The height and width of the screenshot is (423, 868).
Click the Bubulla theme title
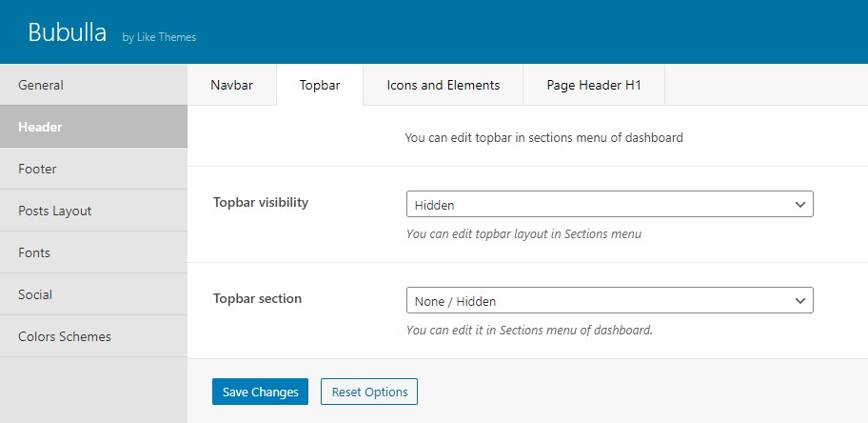67,32
